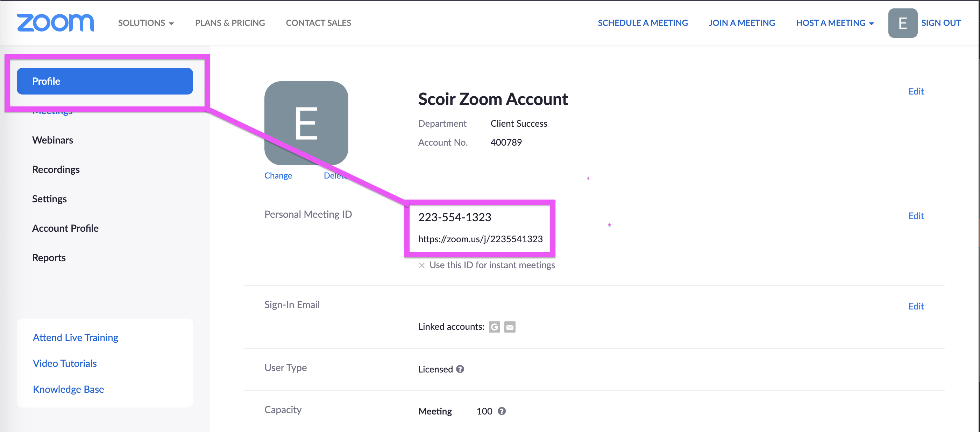Click Schedule a Meeting
This screenshot has width=980, height=432.
642,23
